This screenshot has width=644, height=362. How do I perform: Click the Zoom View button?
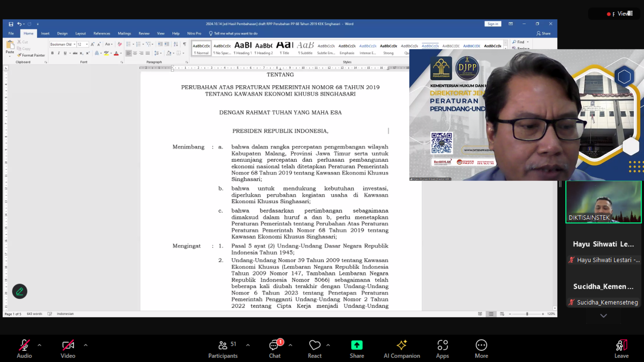tap(625, 14)
